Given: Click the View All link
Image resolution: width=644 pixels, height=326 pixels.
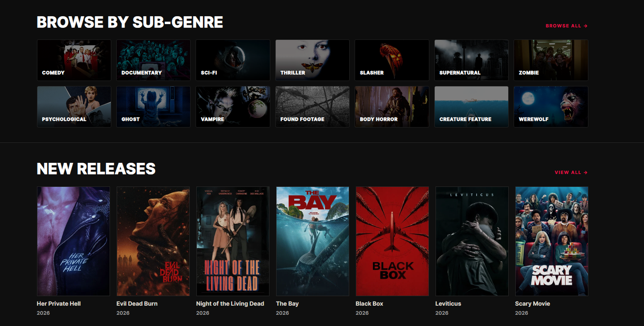Looking at the screenshot, I should click(x=571, y=172).
